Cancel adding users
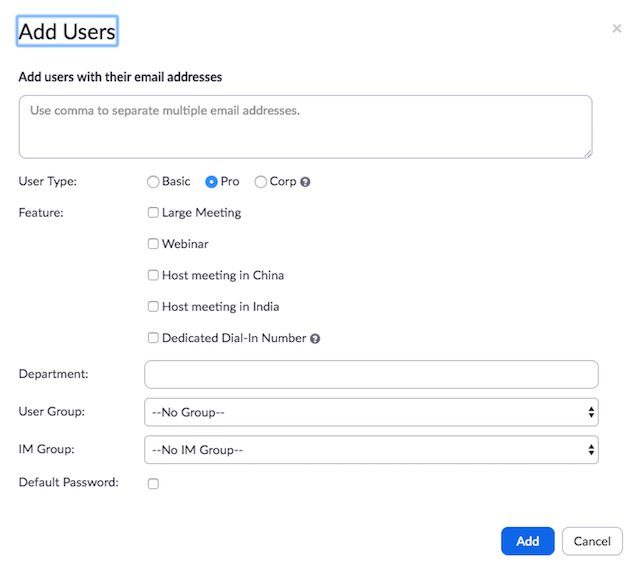The width and height of the screenshot is (640, 568). pyautogui.click(x=592, y=541)
